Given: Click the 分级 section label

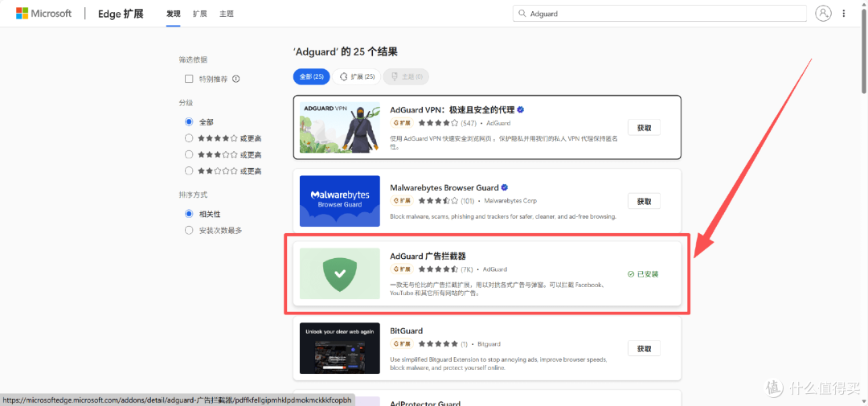Looking at the screenshot, I should [186, 102].
